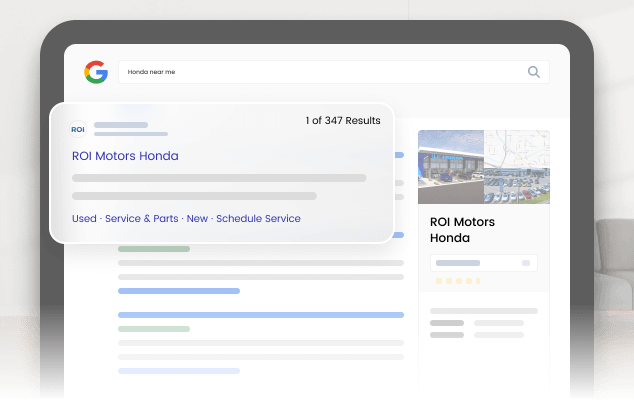Click the Google logo

point(96,72)
